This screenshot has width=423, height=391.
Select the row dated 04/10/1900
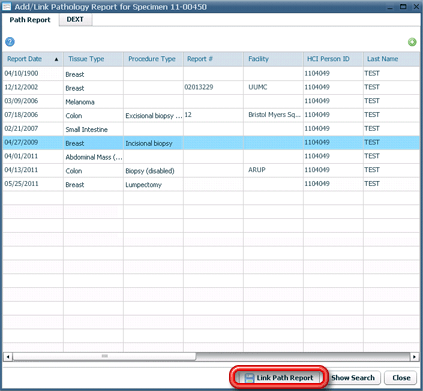(x=211, y=74)
